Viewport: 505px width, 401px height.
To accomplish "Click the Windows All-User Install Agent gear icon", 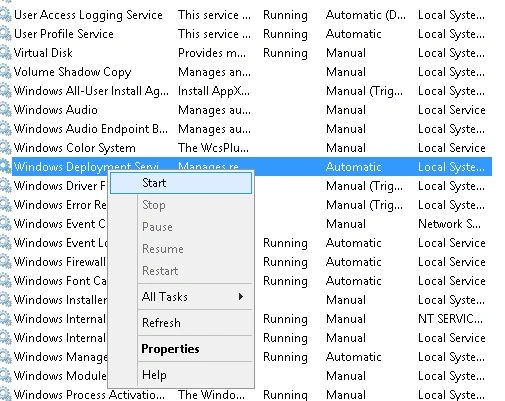I will click(5, 91).
